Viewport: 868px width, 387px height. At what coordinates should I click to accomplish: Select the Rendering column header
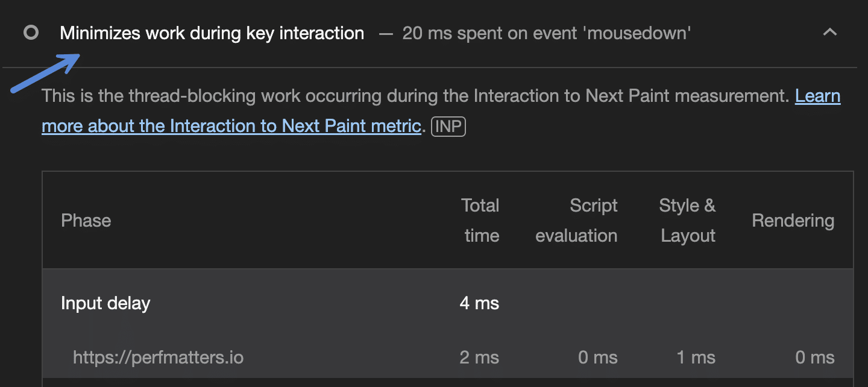(x=793, y=221)
